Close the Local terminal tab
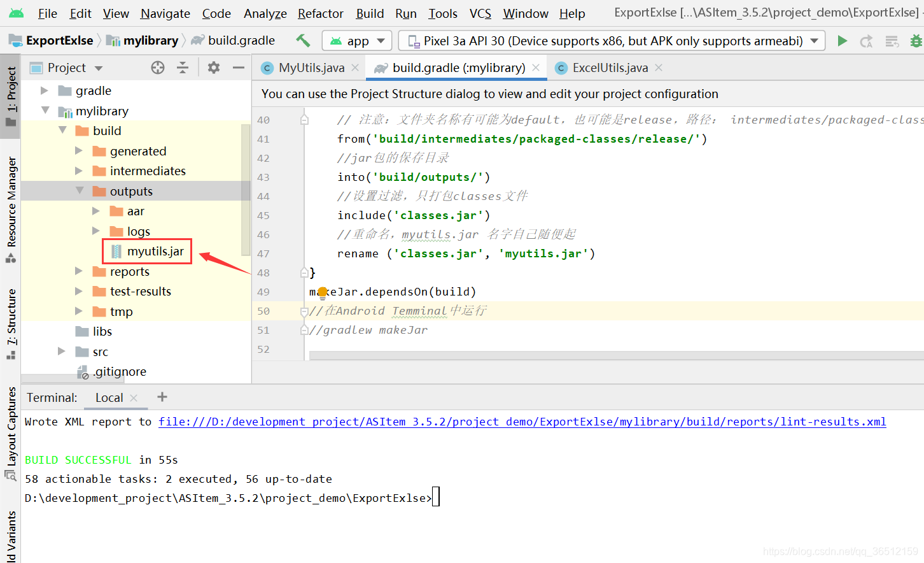 click(134, 398)
